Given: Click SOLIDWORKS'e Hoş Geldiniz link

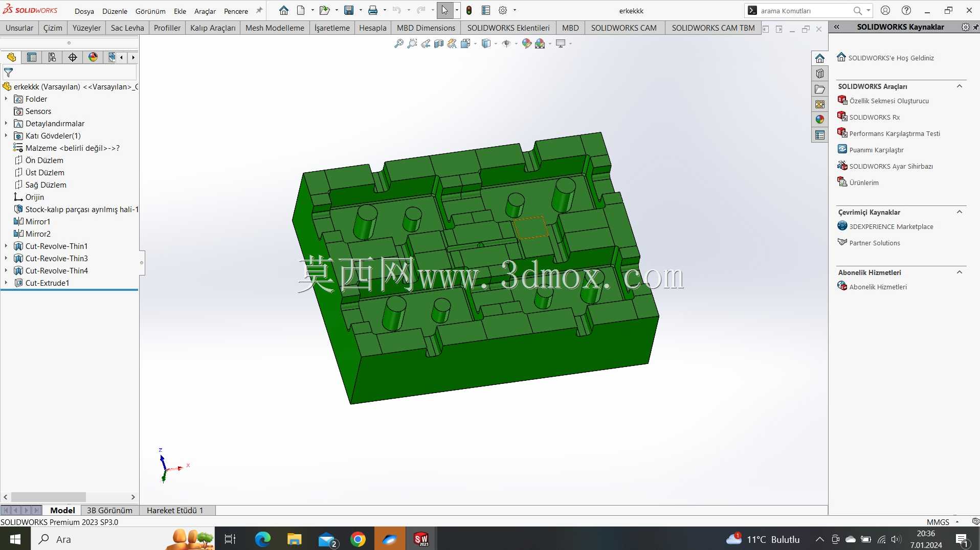Looking at the screenshot, I should tap(891, 58).
